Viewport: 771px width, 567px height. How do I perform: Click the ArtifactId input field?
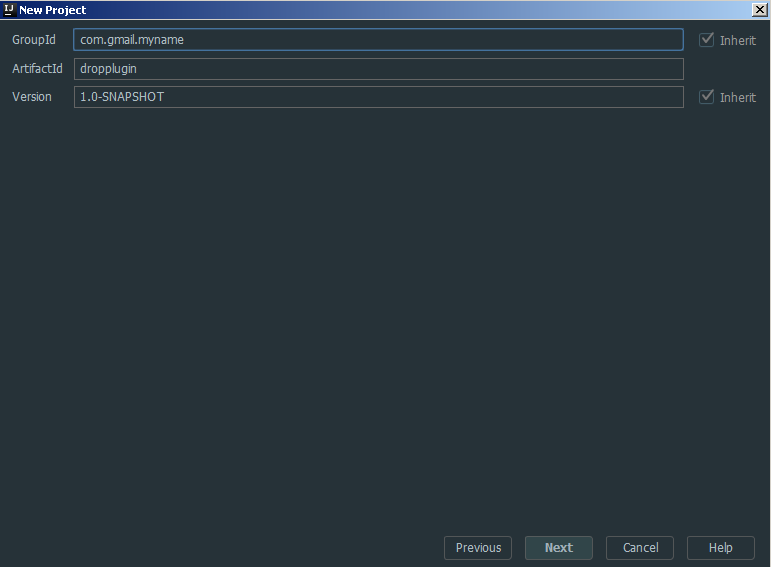coord(378,69)
